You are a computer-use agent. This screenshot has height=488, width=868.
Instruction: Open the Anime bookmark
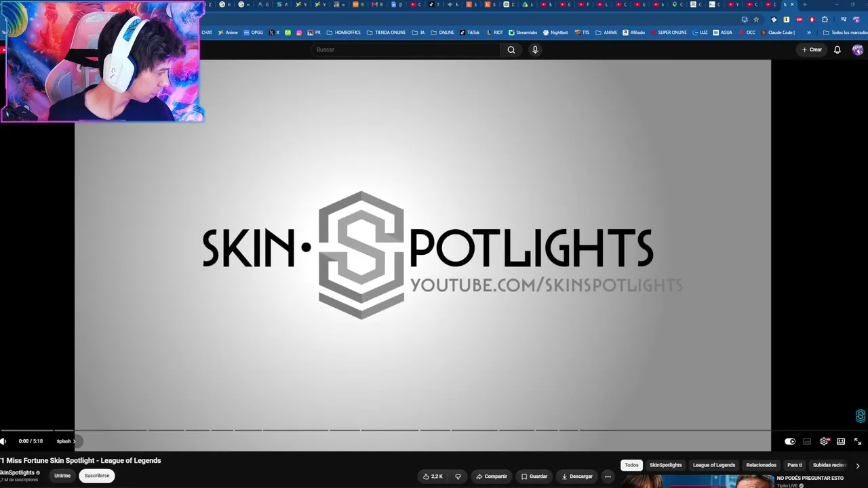coord(228,33)
